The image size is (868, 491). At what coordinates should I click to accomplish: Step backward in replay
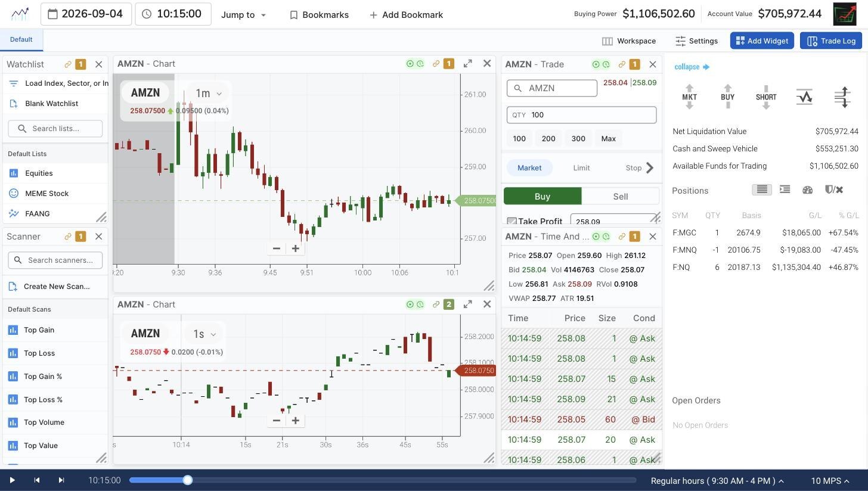(36, 480)
